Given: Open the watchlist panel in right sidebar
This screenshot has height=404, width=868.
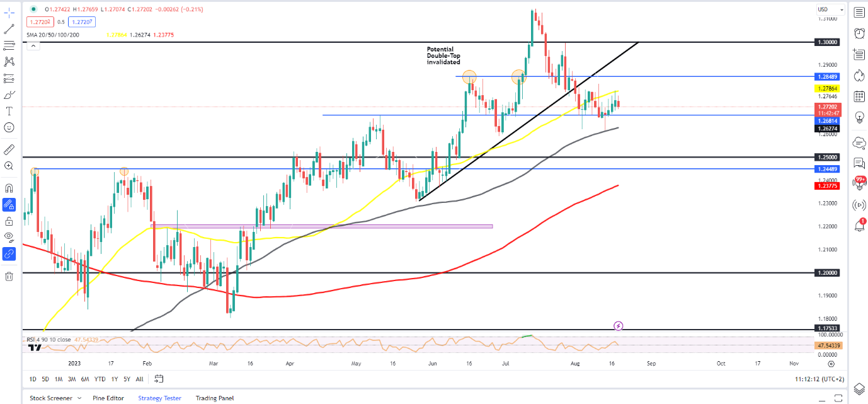Looking at the screenshot, I should [x=859, y=12].
